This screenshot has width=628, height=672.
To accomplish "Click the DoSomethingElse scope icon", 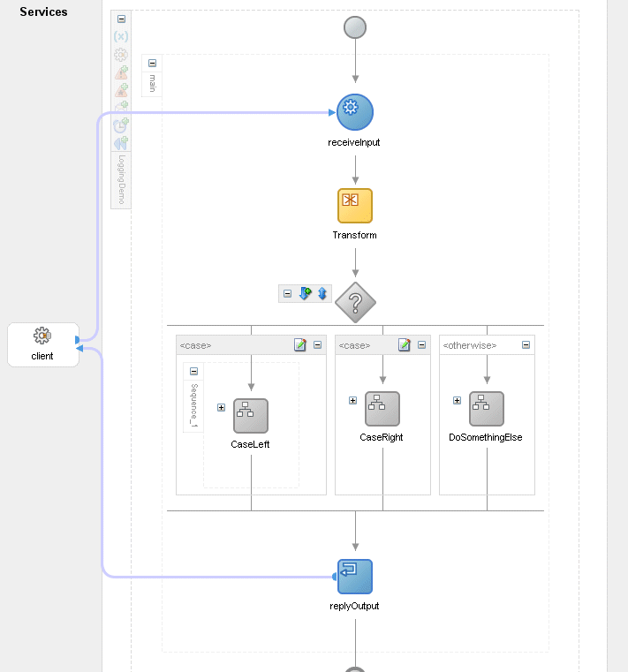I will [x=487, y=409].
